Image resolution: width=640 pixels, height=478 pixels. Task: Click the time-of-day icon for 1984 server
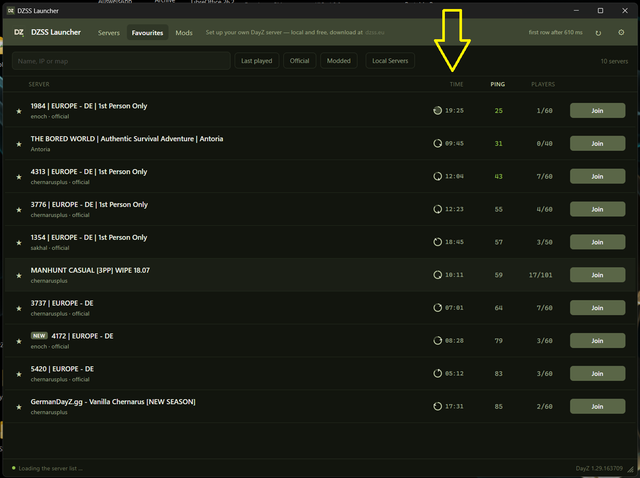click(x=437, y=110)
